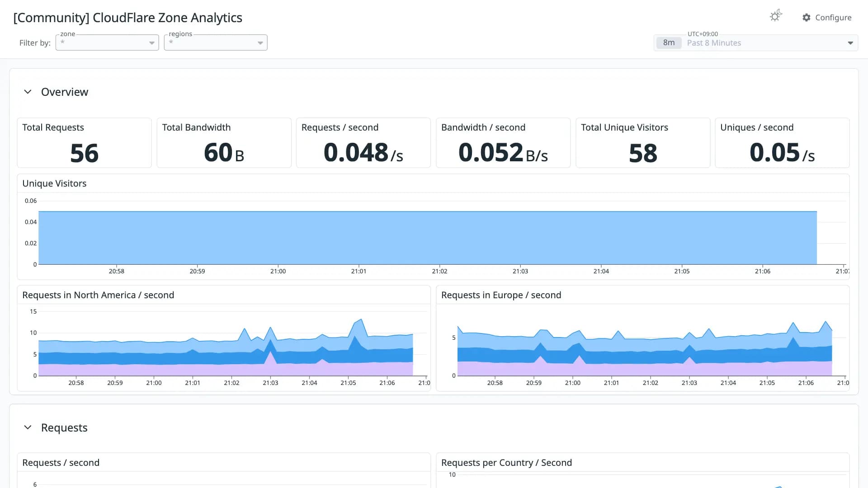Click the Europe requests area chart
This screenshot has height=488, width=868.
point(645,348)
